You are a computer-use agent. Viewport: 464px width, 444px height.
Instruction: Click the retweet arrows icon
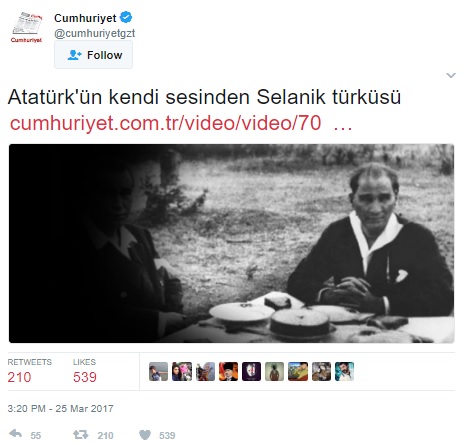(81, 434)
